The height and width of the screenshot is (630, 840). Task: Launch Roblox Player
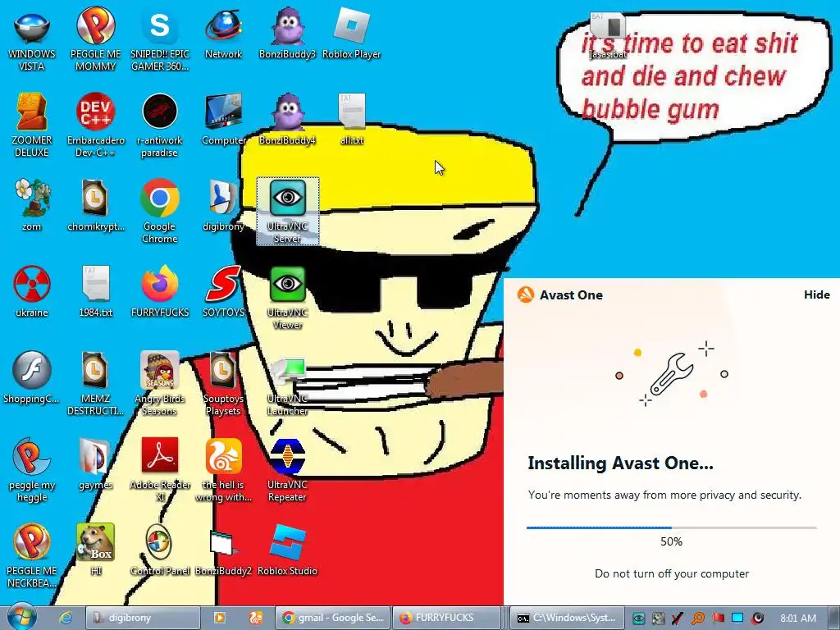tap(351, 34)
